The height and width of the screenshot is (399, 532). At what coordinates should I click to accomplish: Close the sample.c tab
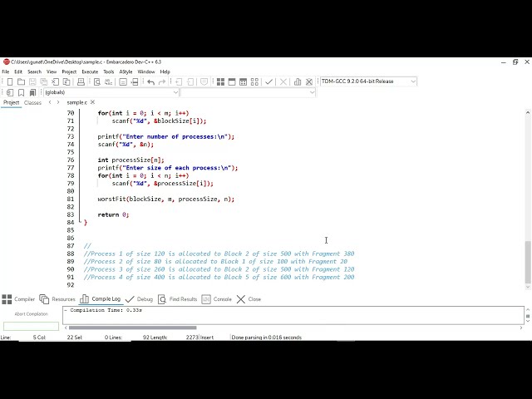[x=92, y=102]
